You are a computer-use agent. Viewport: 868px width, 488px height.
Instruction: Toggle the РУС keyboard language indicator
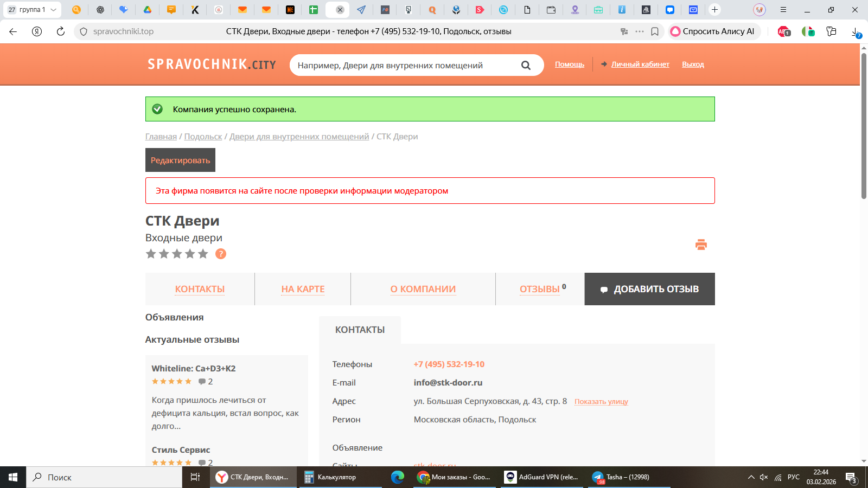pyautogui.click(x=794, y=477)
